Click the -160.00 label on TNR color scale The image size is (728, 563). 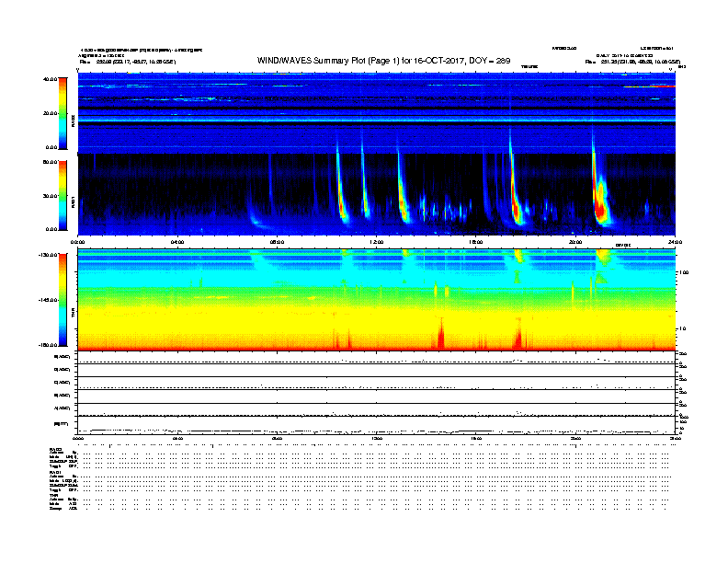tap(49, 345)
